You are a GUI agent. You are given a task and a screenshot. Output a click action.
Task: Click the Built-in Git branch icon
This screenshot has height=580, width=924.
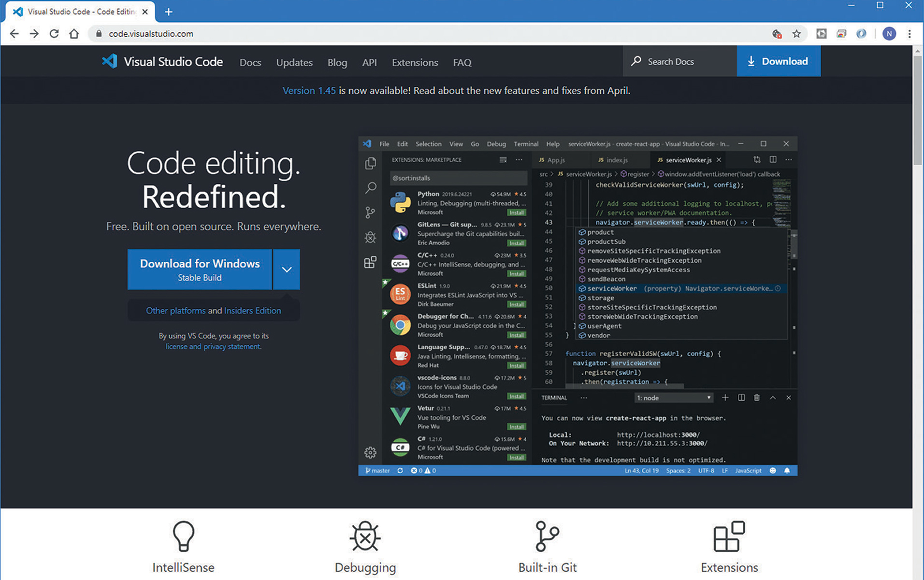pos(547,536)
